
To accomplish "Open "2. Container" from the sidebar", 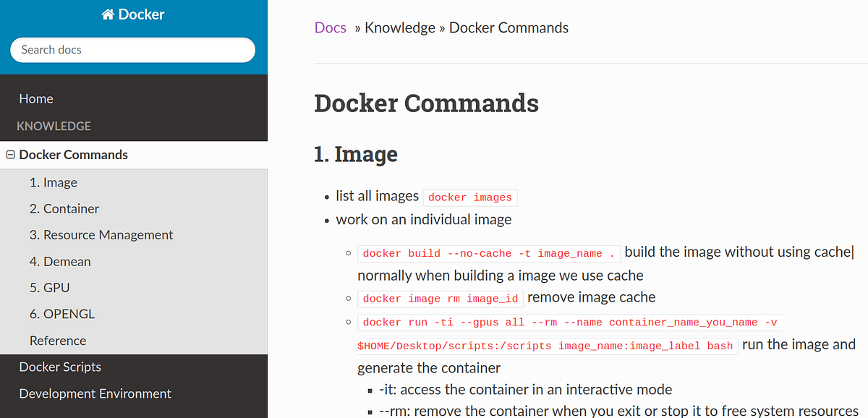I will pyautogui.click(x=63, y=208).
